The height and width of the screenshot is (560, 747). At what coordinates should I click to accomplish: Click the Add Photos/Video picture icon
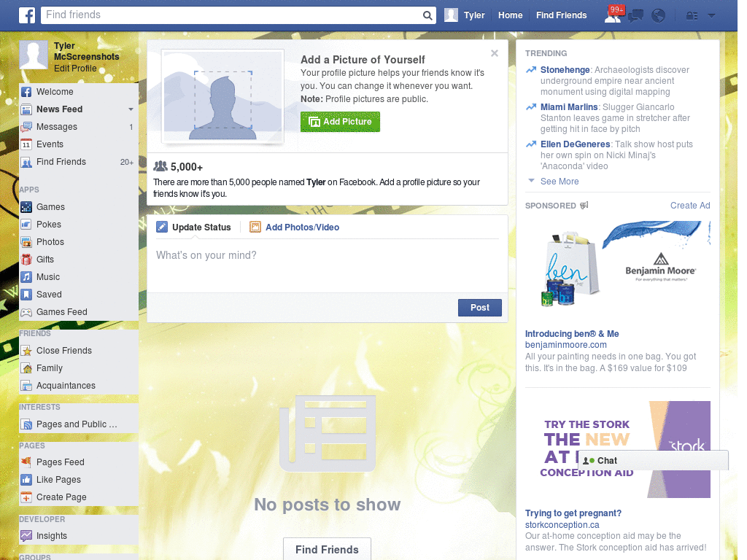[255, 227]
